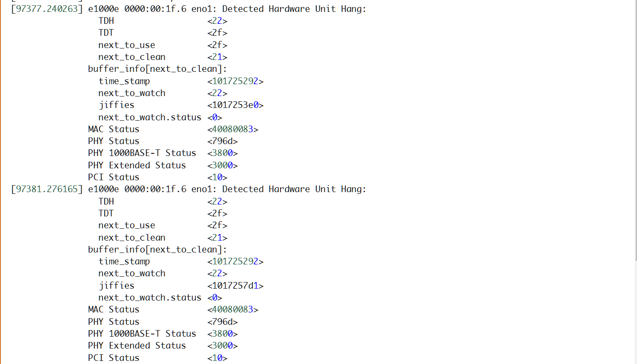The width and height of the screenshot is (637, 364).
Task: Select the jiffies value 1017257d1
Action: [x=236, y=286]
